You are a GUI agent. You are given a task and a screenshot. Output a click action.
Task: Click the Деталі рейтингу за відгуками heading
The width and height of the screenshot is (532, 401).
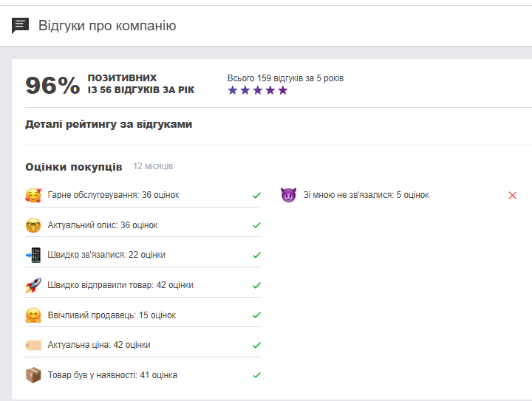point(109,124)
